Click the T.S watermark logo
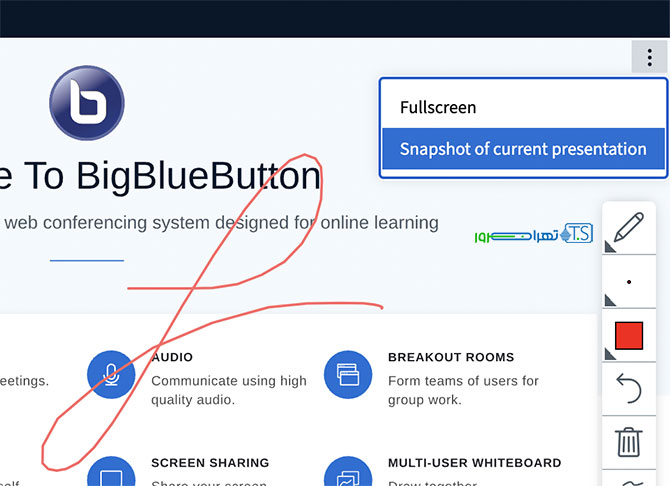This screenshot has width=670, height=486. pyautogui.click(x=576, y=233)
